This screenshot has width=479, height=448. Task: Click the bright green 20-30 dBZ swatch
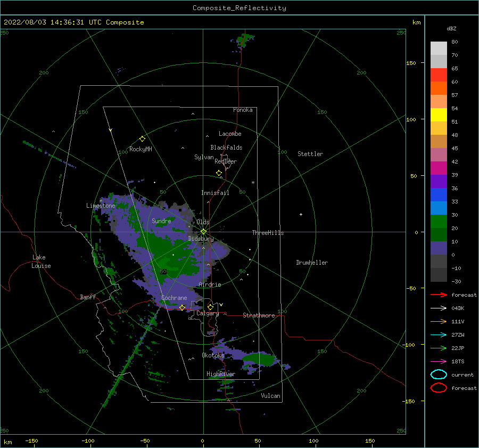(439, 221)
